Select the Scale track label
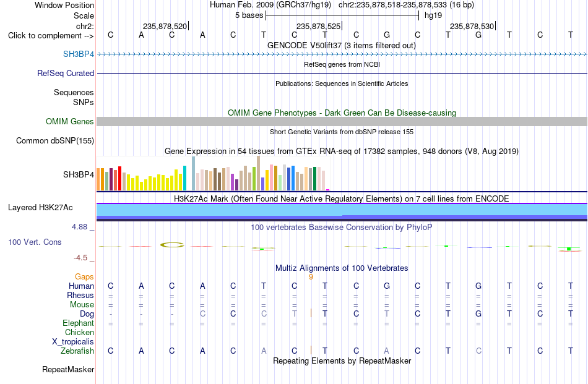Viewport: 588px width, 384px height. point(84,15)
